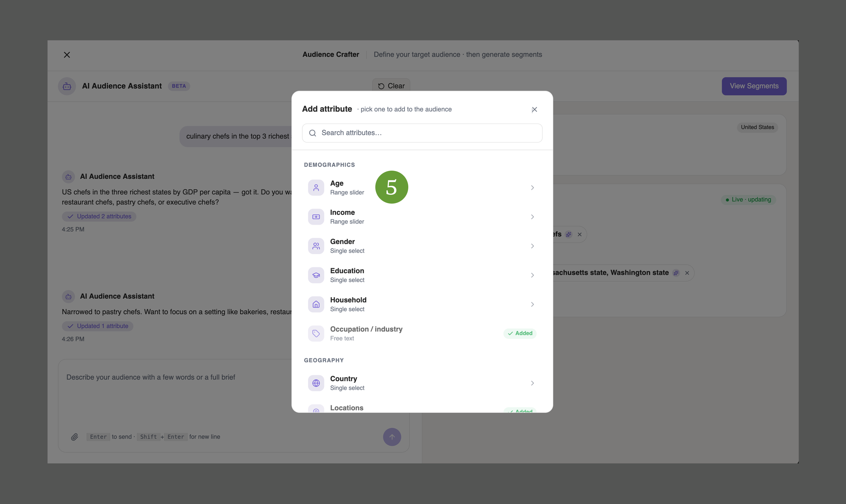The height and width of the screenshot is (504, 846).
Task: Expand the Country attribute chevron
Action: click(x=533, y=383)
